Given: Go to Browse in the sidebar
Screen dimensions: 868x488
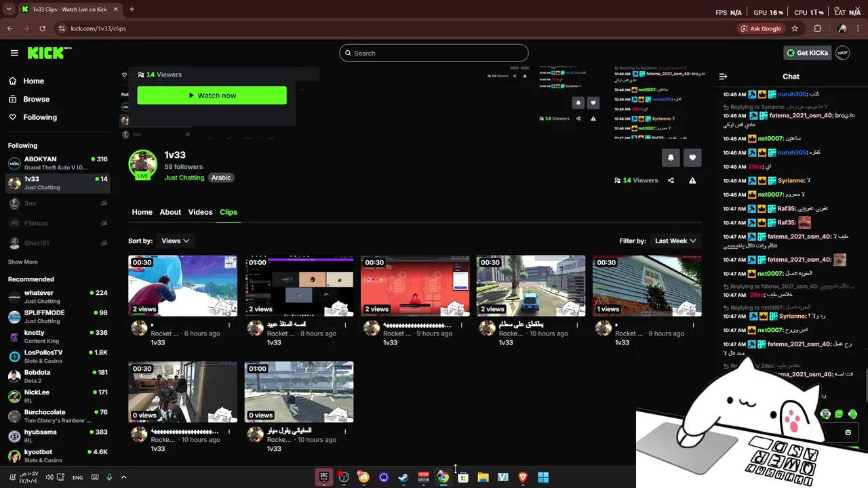Looking at the screenshot, I should (x=36, y=99).
